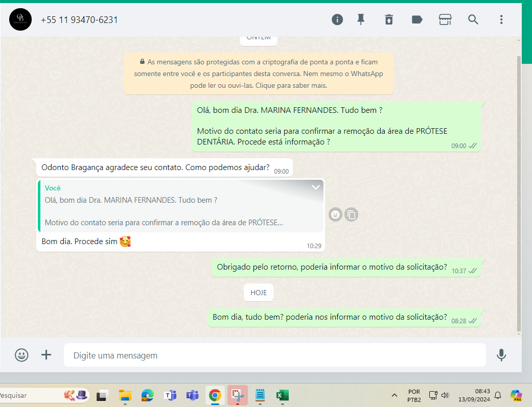Jump to the quoted 'Você' message
Viewport: 532px width, 407px height.
coord(181,206)
